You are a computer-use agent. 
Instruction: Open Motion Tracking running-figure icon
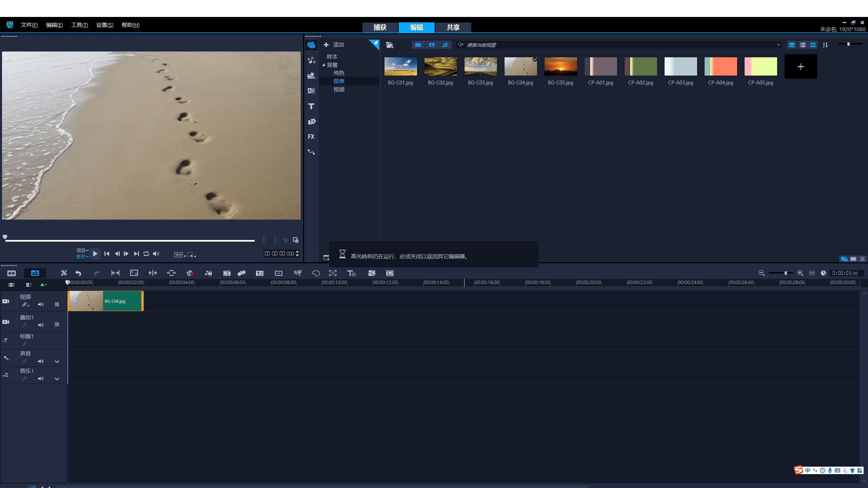pyautogui.click(x=297, y=273)
